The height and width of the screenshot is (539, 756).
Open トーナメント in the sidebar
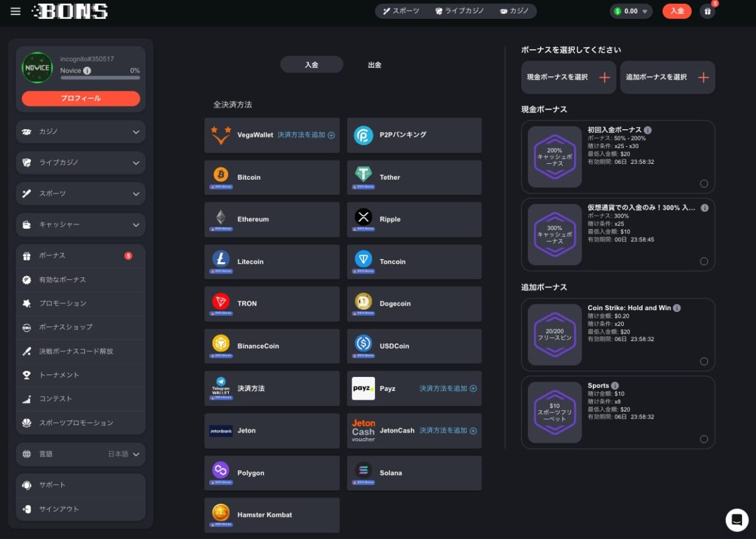pyautogui.click(x=81, y=375)
